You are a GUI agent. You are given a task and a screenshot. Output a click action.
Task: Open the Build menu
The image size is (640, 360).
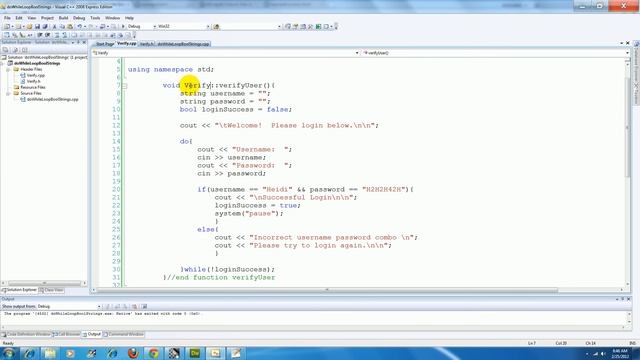tap(63, 18)
